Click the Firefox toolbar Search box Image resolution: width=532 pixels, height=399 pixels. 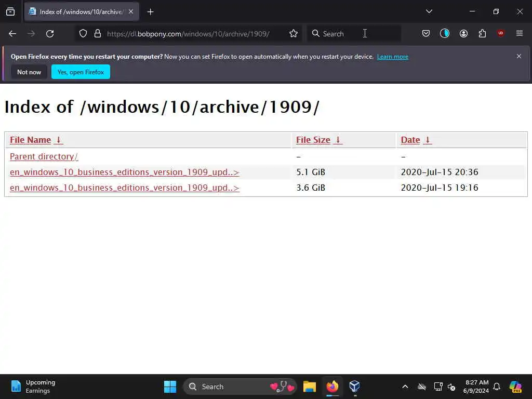[354, 34]
